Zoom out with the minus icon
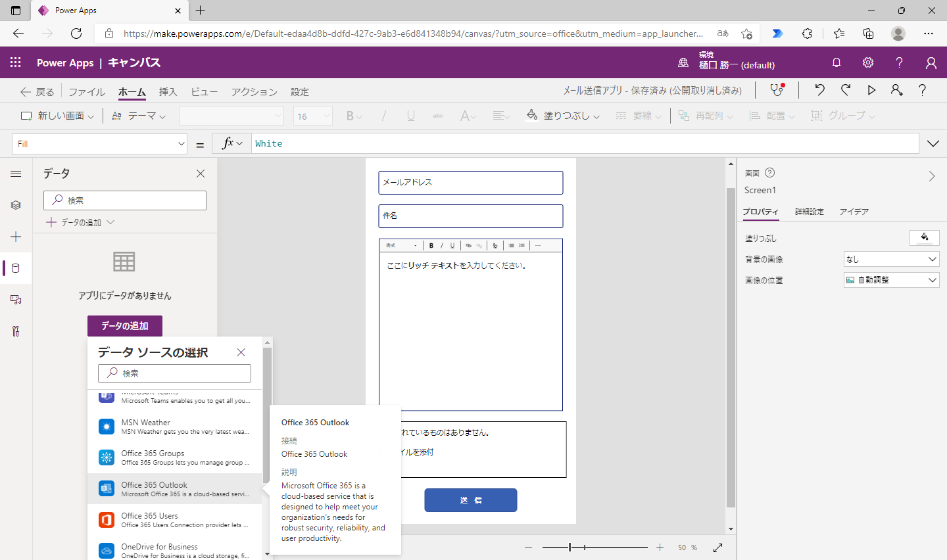The width and height of the screenshot is (947, 560). (528, 548)
